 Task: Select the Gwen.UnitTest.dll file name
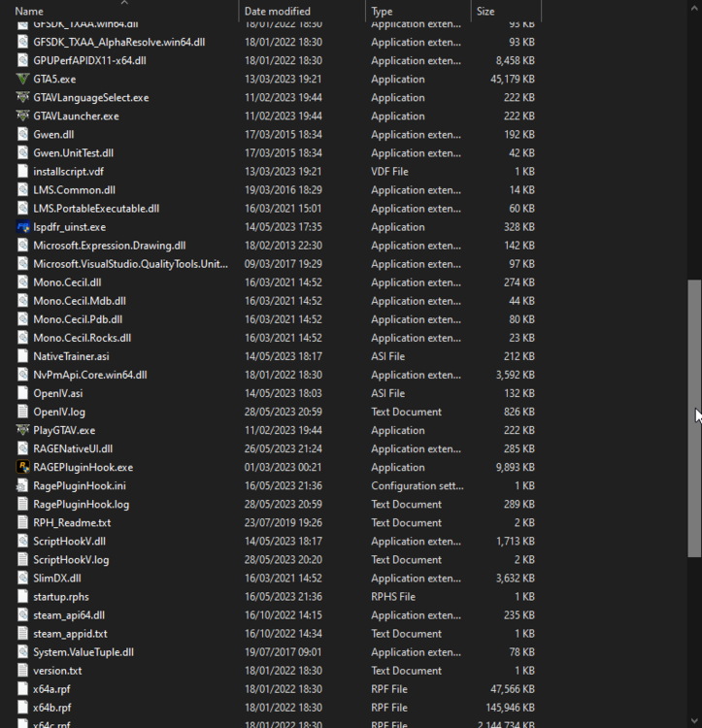[x=73, y=153]
